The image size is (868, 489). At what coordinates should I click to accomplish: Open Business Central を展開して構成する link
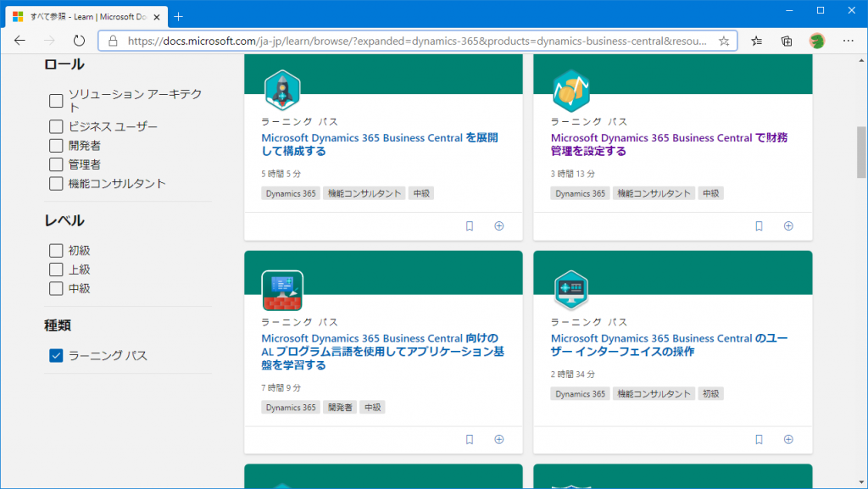[380, 144]
